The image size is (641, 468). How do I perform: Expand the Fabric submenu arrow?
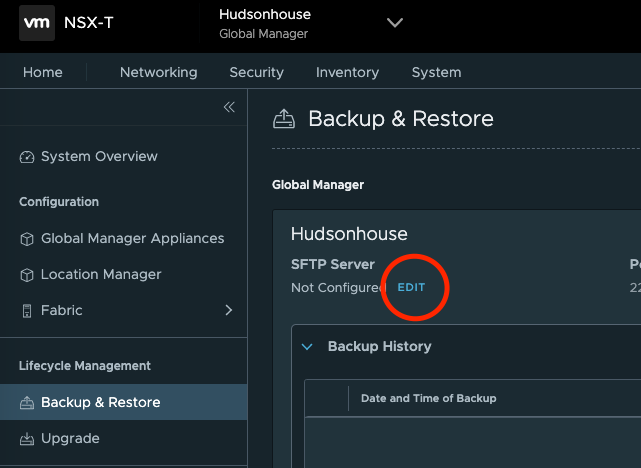pos(229,310)
